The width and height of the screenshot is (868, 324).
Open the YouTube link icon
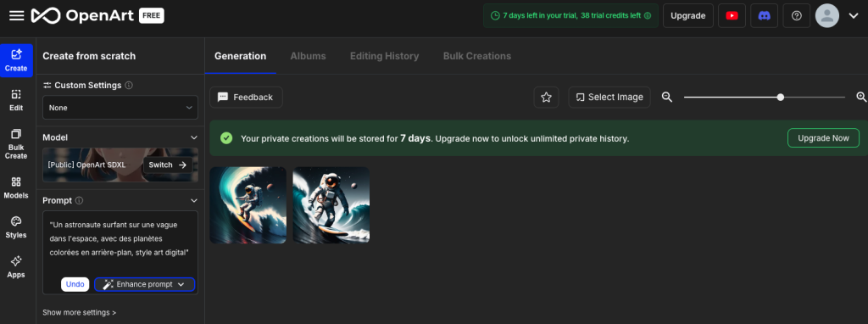point(732,15)
